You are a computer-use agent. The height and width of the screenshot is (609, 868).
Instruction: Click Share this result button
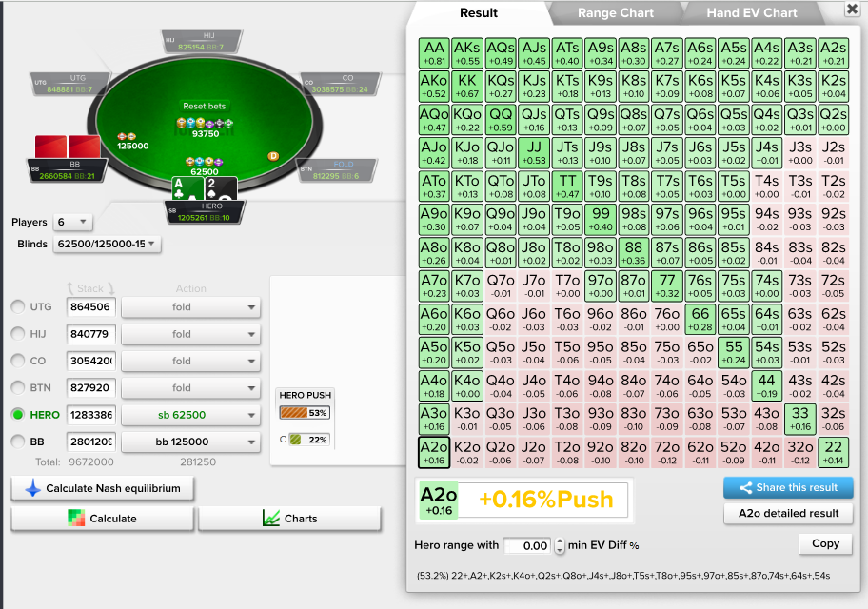point(788,488)
